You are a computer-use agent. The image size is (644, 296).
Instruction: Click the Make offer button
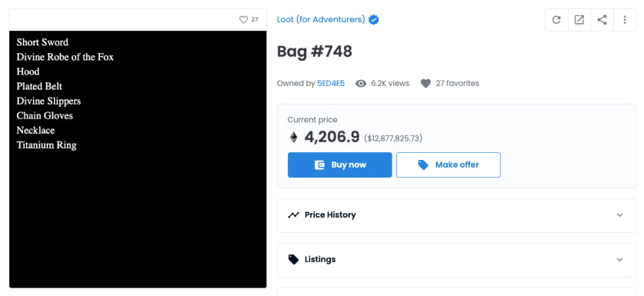448,165
